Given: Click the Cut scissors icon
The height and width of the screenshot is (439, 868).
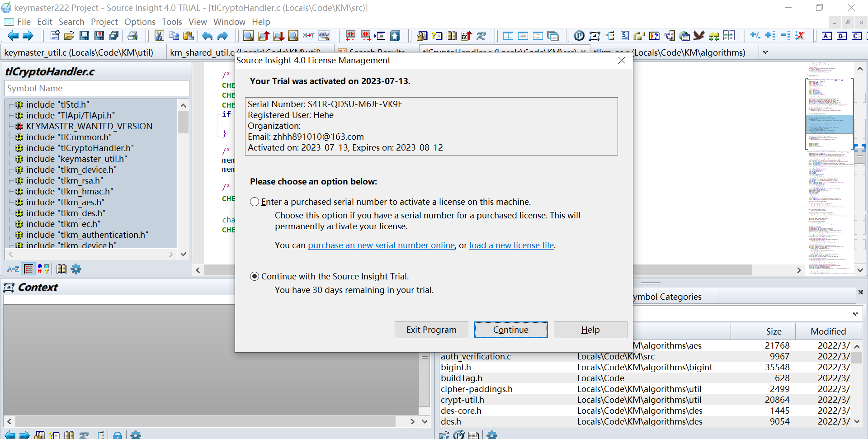Looking at the screenshot, I should coord(159,36).
